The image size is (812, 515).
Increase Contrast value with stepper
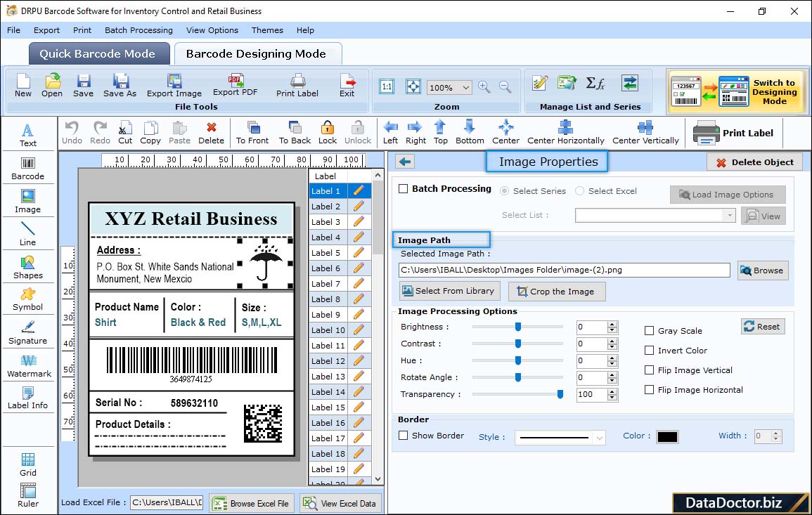pos(612,341)
